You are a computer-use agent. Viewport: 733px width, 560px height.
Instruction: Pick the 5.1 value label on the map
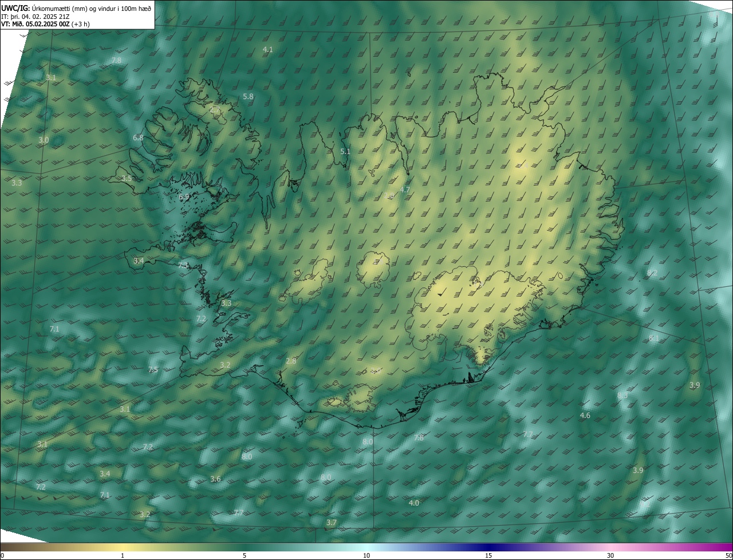coord(345,152)
